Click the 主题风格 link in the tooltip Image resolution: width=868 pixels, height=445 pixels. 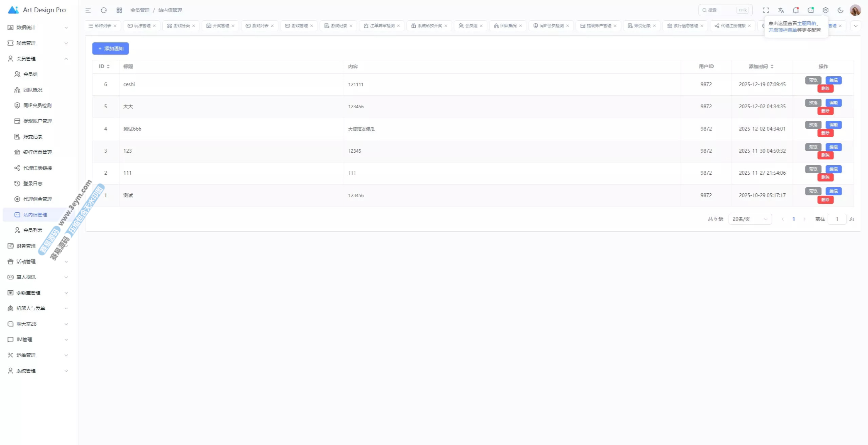click(806, 23)
